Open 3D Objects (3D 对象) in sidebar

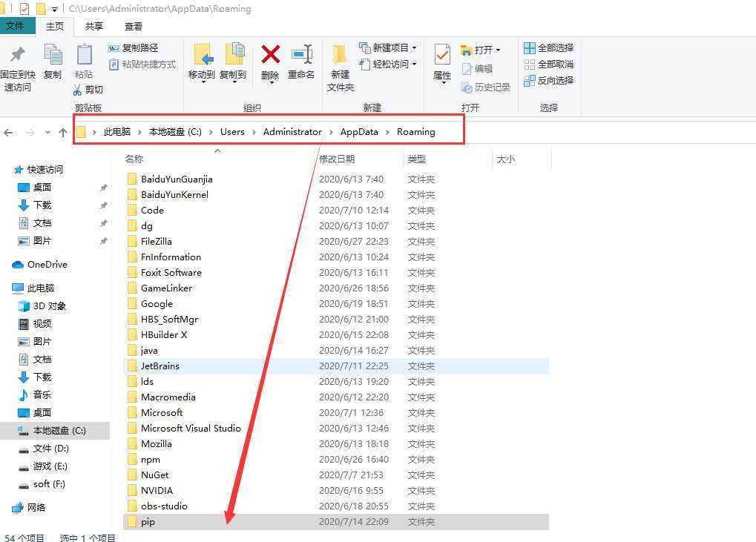point(42,306)
